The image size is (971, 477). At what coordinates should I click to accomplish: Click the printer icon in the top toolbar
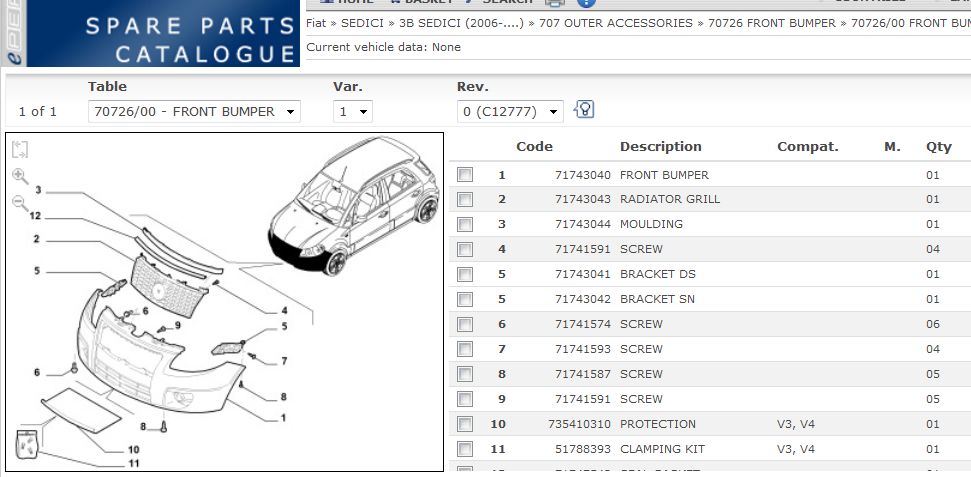coord(555,2)
